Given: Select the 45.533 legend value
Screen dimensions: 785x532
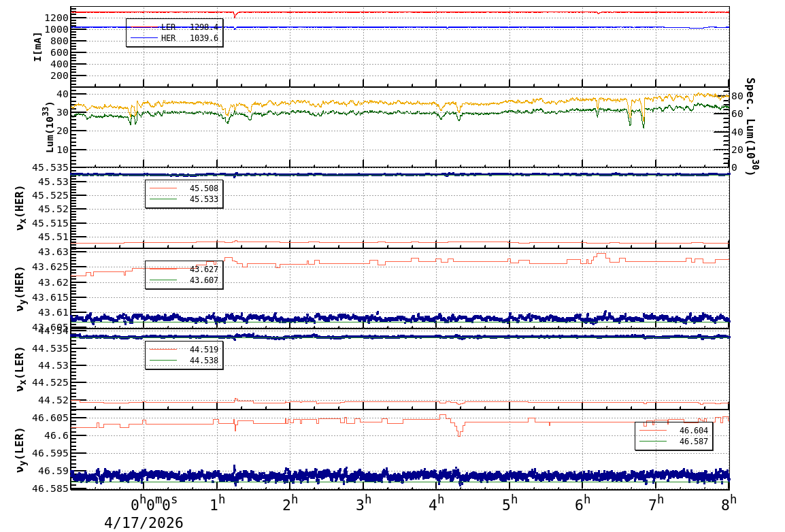Looking at the screenshot, I should (x=203, y=199).
